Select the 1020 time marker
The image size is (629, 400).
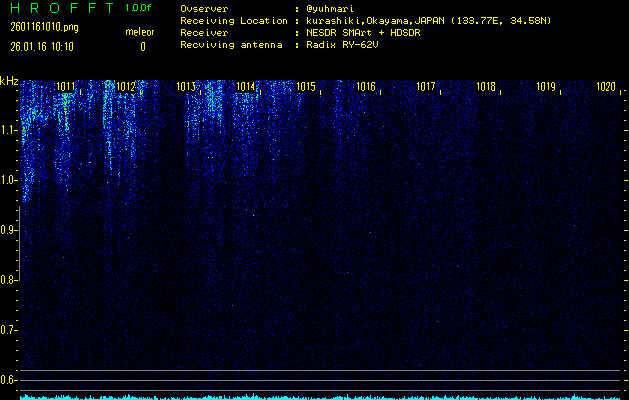(x=605, y=87)
